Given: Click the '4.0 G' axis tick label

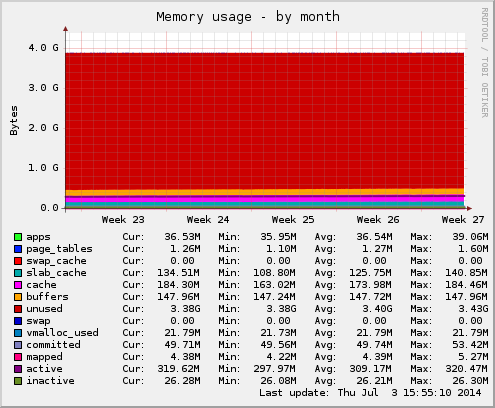Looking at the screenshot, I should tap(43, 48).
